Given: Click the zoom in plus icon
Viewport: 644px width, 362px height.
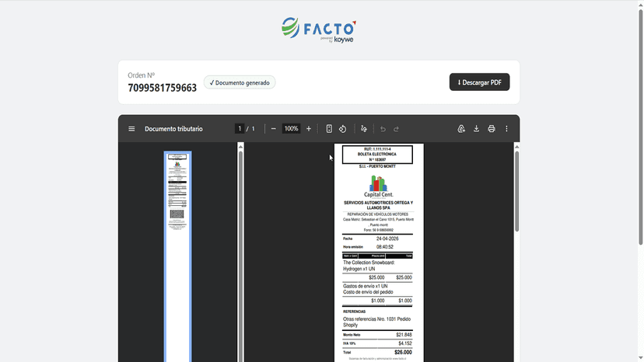Looking at the screenshot, I should 309,129.
